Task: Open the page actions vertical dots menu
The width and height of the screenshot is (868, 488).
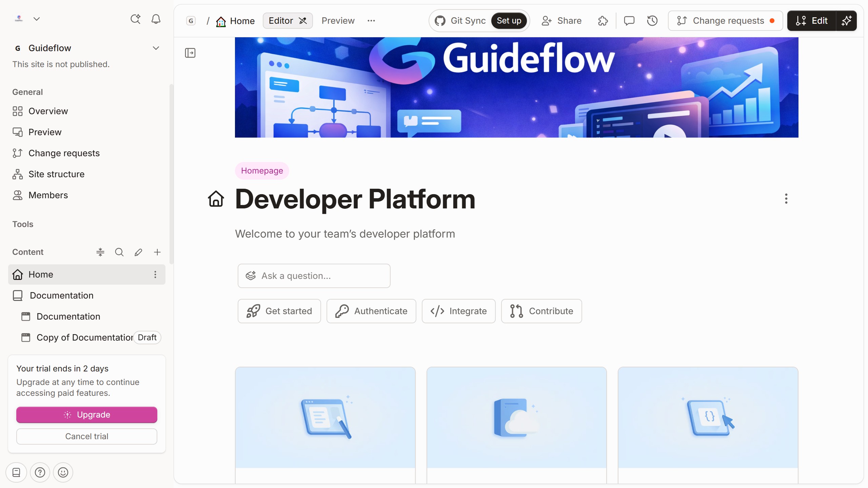Action: click(x=786, y=199)
